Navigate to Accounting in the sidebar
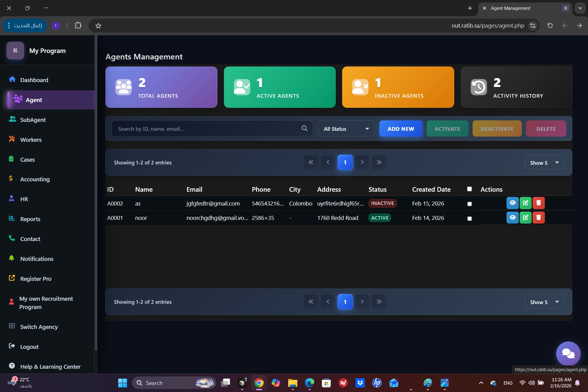This screenshot has width=588, height=392. point(35,179)
